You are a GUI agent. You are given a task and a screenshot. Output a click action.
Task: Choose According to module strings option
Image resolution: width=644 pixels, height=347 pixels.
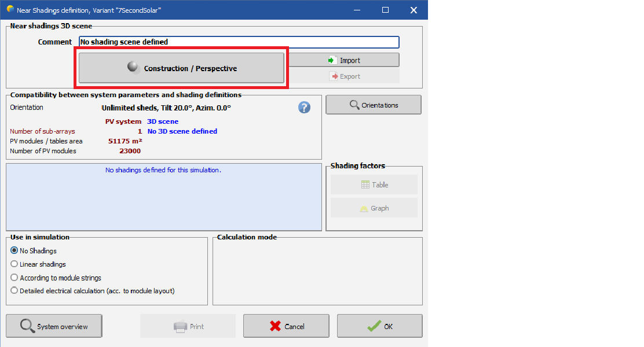tap(14, 278)
